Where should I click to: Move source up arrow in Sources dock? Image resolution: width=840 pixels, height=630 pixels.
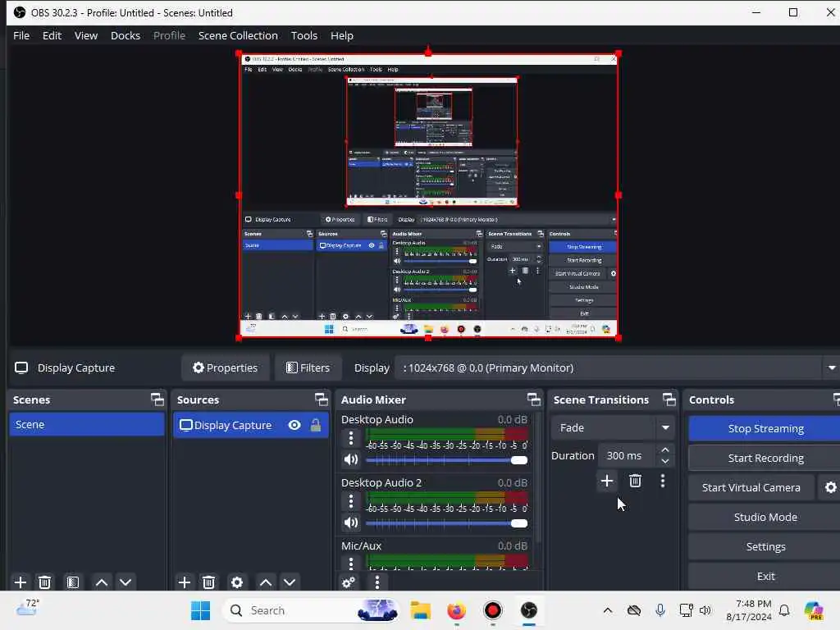click(x=265, y=582)
